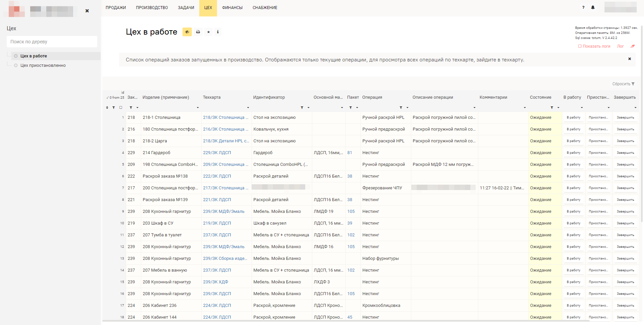Viewport: 644px width, 325px height.
Task: Open the ЗАДАЧИ top menu
Action: 186,8
